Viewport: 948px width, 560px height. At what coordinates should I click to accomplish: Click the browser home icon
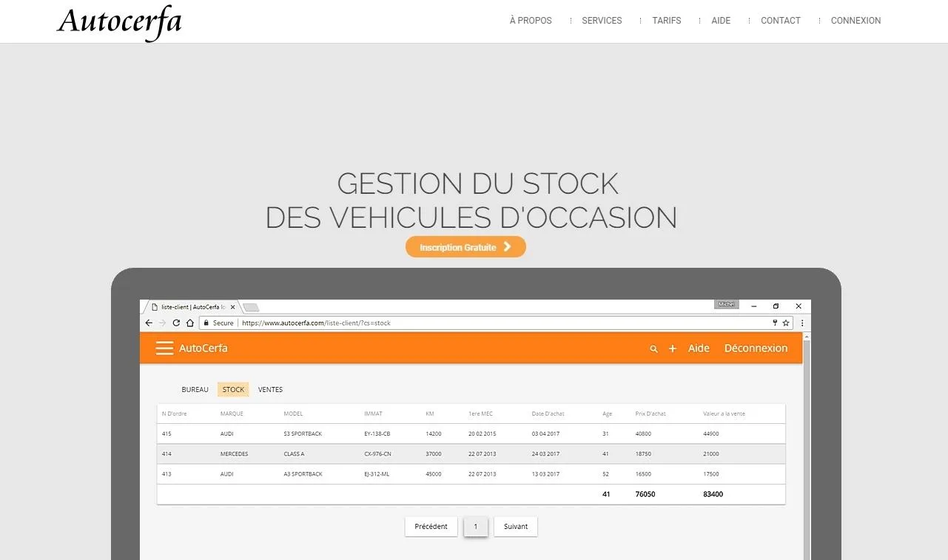189,323
